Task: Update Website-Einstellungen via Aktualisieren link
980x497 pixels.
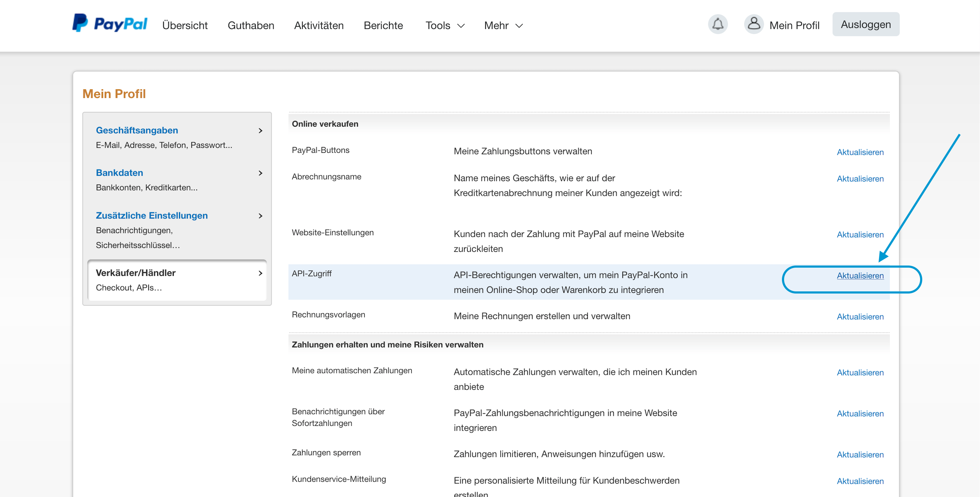Action: pyautogui.click(x=860, y=234)
